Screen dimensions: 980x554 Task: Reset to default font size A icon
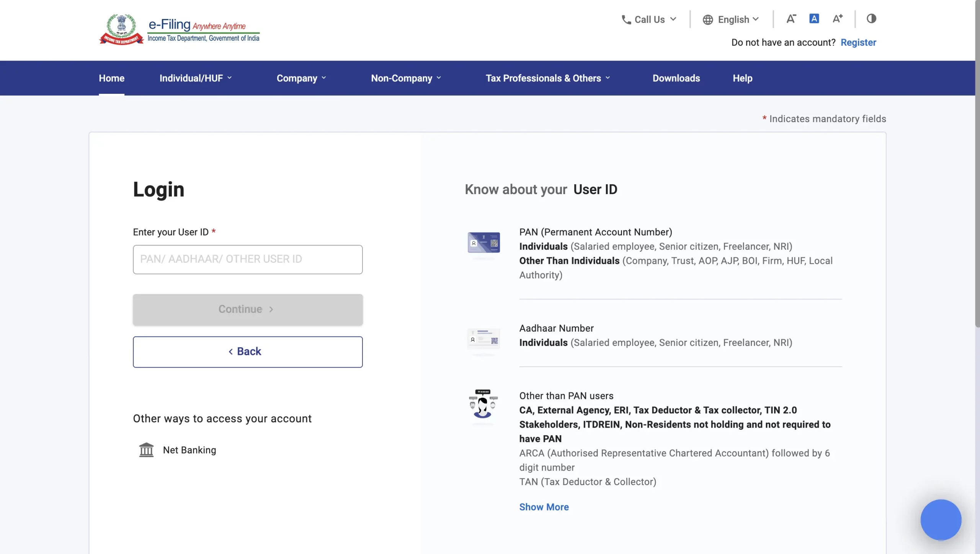click(x=814, y=19)
